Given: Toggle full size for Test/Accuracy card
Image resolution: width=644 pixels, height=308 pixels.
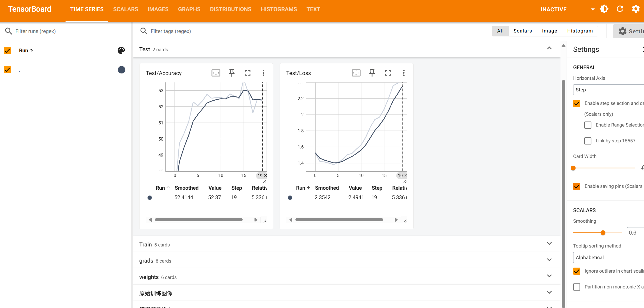Looking at the screenshot, I should [x=248, y=73].
